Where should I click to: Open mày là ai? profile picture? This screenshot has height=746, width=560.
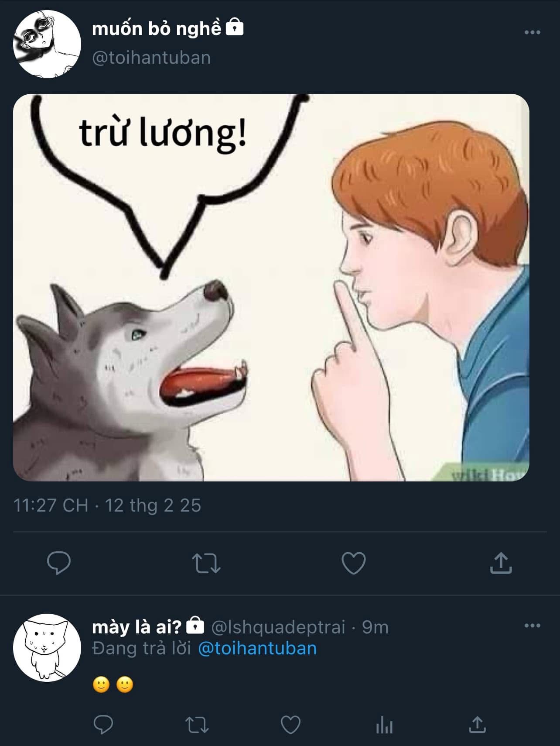pyautogui.click(x=47, y=648)
